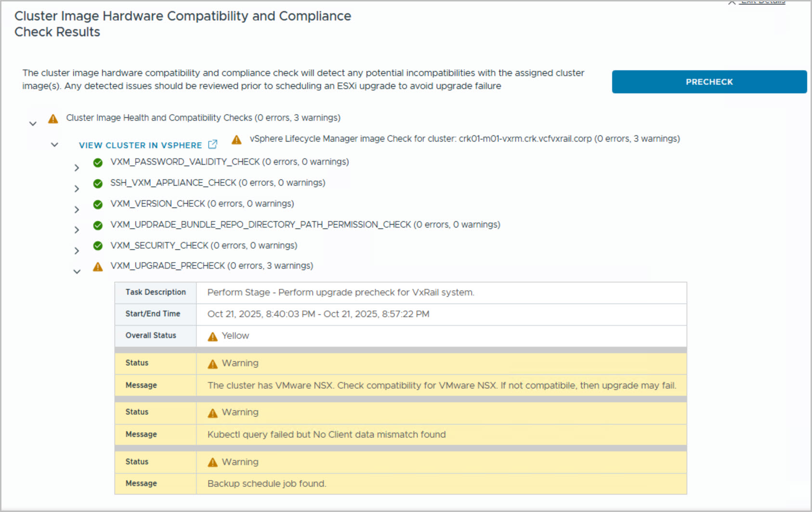Click Exit Details at the top right

pyautogui.click(x=763, y=2)
